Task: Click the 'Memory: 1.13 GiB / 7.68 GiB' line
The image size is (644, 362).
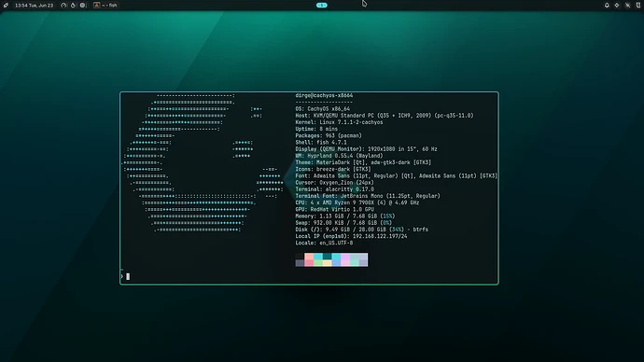Action: tap(345, 216)
